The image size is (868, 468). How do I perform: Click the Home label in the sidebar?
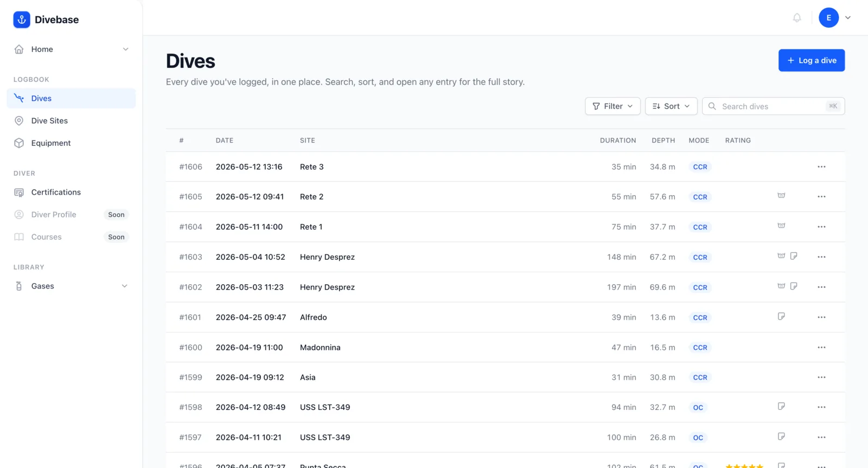[42, 49]
